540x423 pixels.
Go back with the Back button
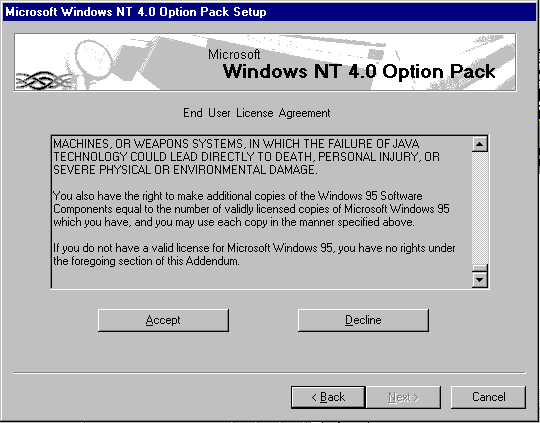click(x=328, y=397)
